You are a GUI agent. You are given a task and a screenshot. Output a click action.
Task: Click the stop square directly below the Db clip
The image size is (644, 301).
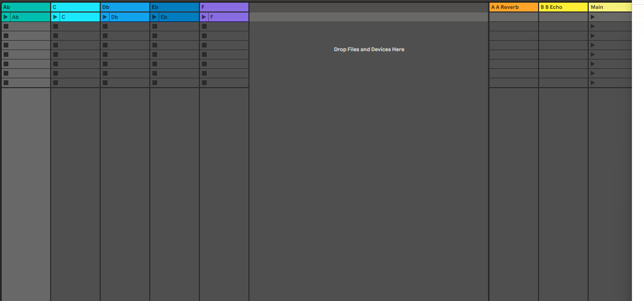pos(105,27)
